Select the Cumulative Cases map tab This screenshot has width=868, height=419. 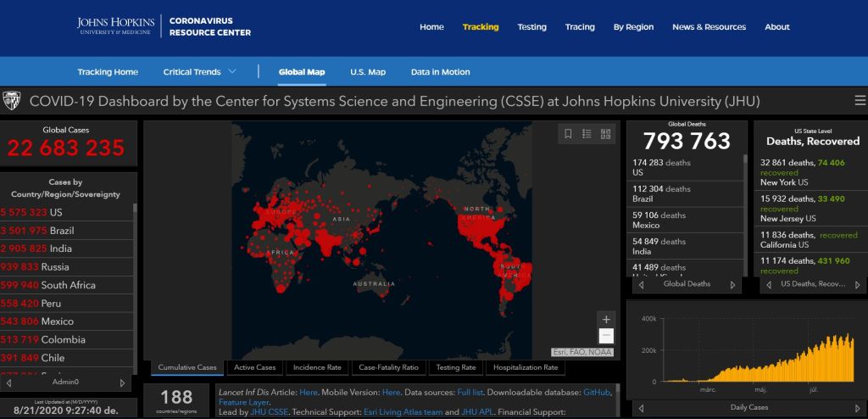click(187, 367)
